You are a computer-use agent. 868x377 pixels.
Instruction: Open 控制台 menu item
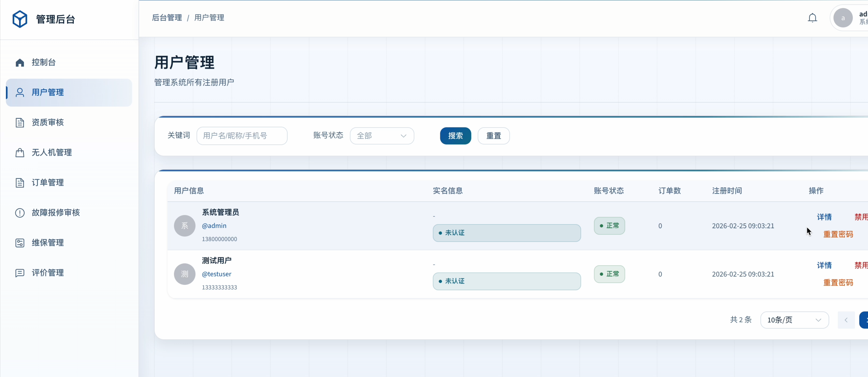pos(69,62)
